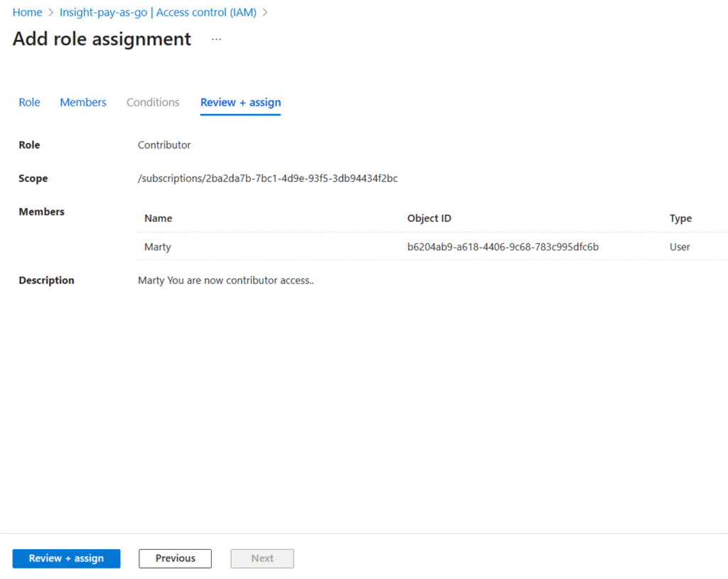Click the description text about contributor access
The width and height of the screenshot is (728, 579).
225,280
